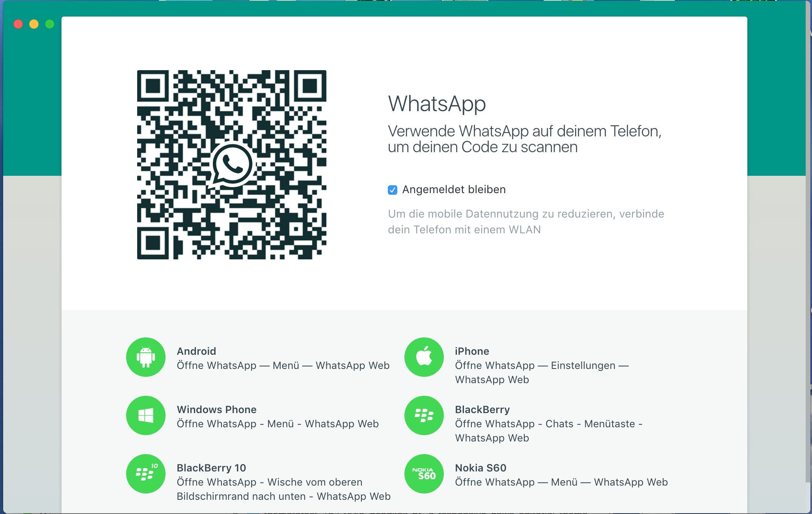Click 'Öffne WhatsApp — Einstellungen' iPhone instructions
This screenshot has width=812, height=514.
click(542, 372)
